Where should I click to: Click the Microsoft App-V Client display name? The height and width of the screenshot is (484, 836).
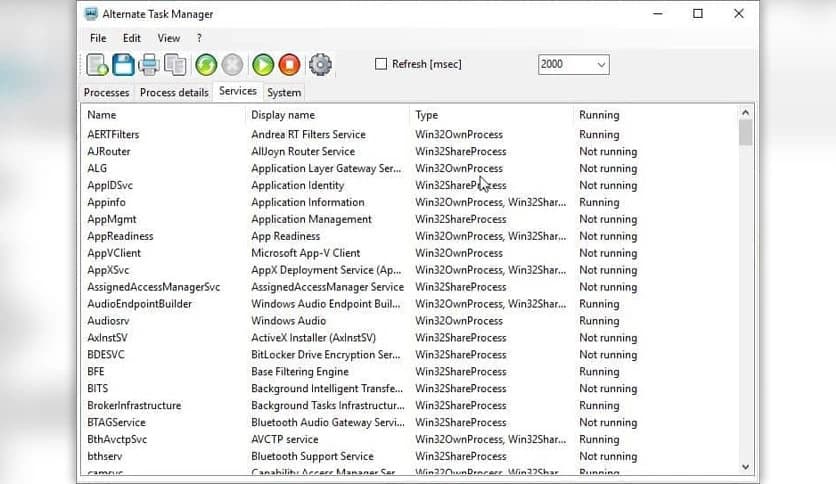tap(306, 253)
